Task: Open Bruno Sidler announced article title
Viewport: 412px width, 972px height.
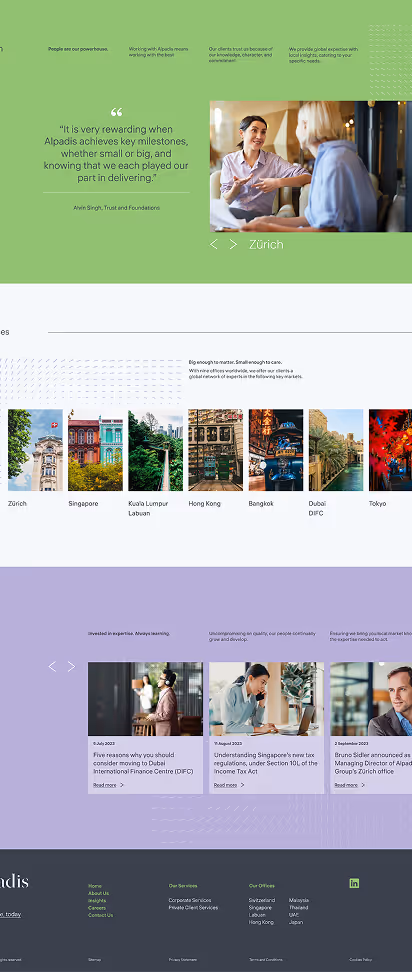Action: tap(372, 763)
